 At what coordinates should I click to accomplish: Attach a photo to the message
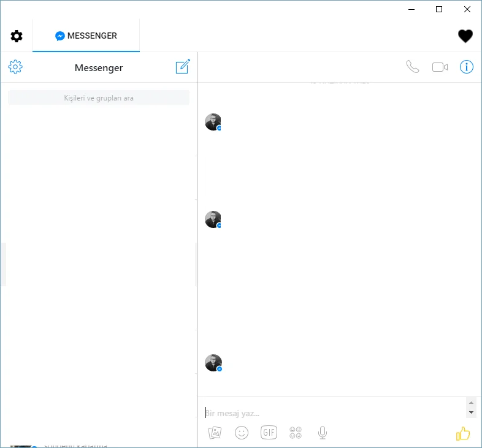[x=215, y=433]
